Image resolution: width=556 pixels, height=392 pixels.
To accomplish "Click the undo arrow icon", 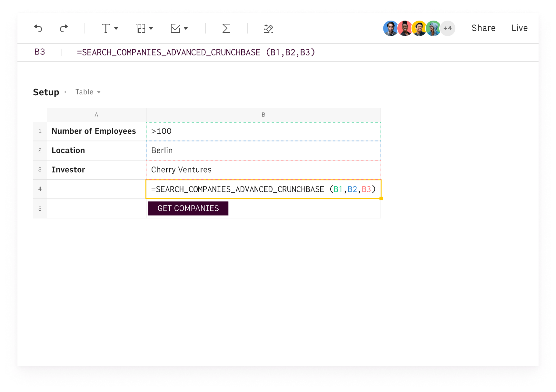I will [38, 28].
